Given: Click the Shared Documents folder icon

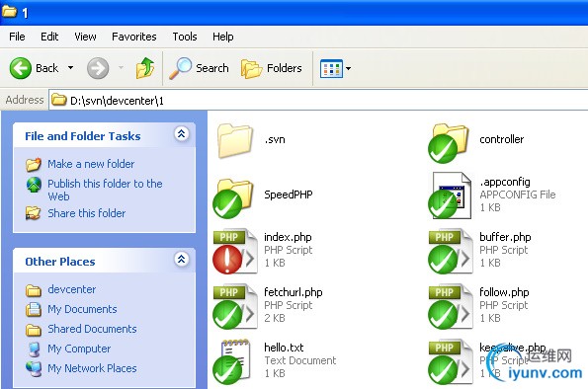Looking at the screenshot, I should click(34, 330).
